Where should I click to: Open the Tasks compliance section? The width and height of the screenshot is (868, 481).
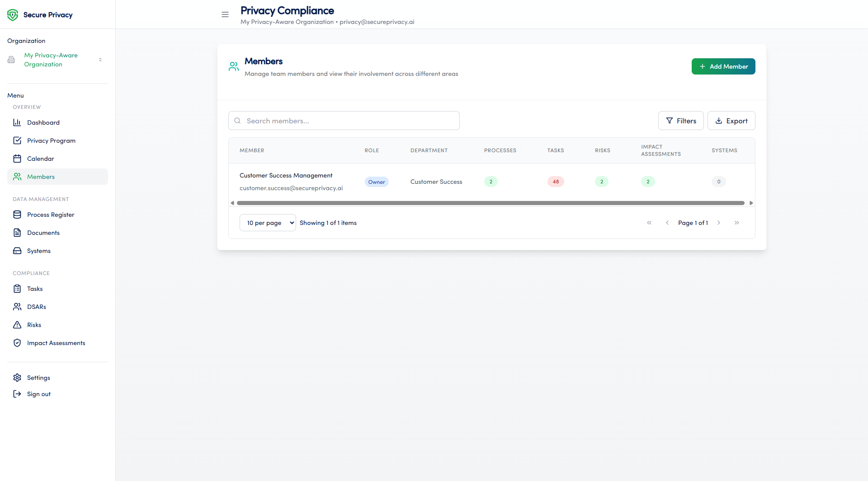[34, 289]
